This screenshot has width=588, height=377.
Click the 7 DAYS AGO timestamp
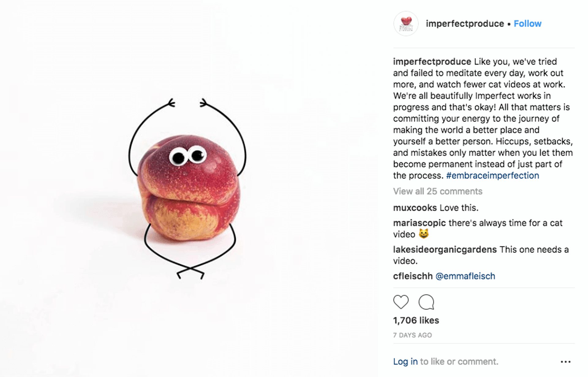(412, 335)
